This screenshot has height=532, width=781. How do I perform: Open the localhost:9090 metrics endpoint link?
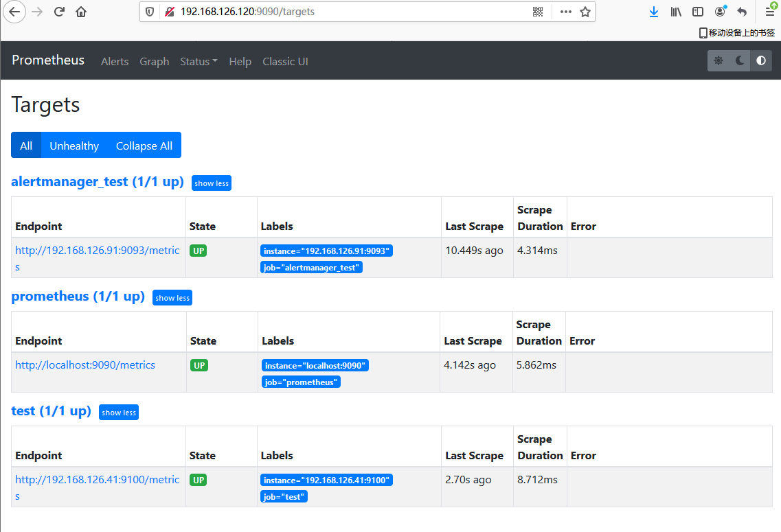(85, 365)
